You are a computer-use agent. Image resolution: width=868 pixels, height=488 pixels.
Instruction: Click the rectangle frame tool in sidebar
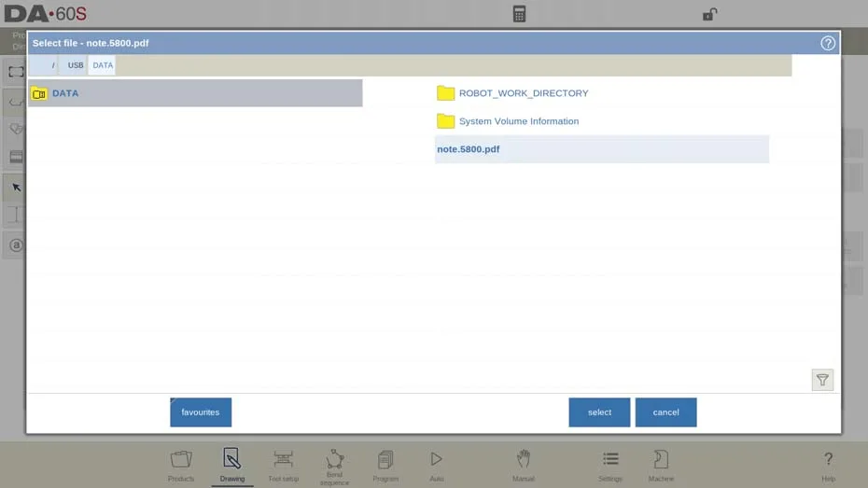pyautogui.click(x=16, y=72)
